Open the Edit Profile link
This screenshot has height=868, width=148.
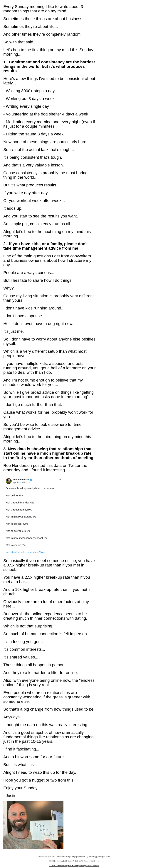73,865
